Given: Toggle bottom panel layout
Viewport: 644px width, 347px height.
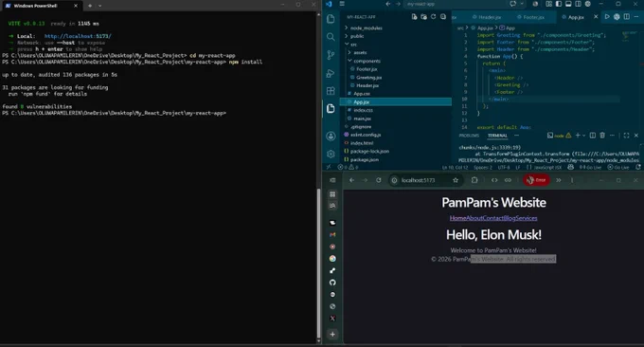Looking at the screenshot, I should click(x=568, y=4).
